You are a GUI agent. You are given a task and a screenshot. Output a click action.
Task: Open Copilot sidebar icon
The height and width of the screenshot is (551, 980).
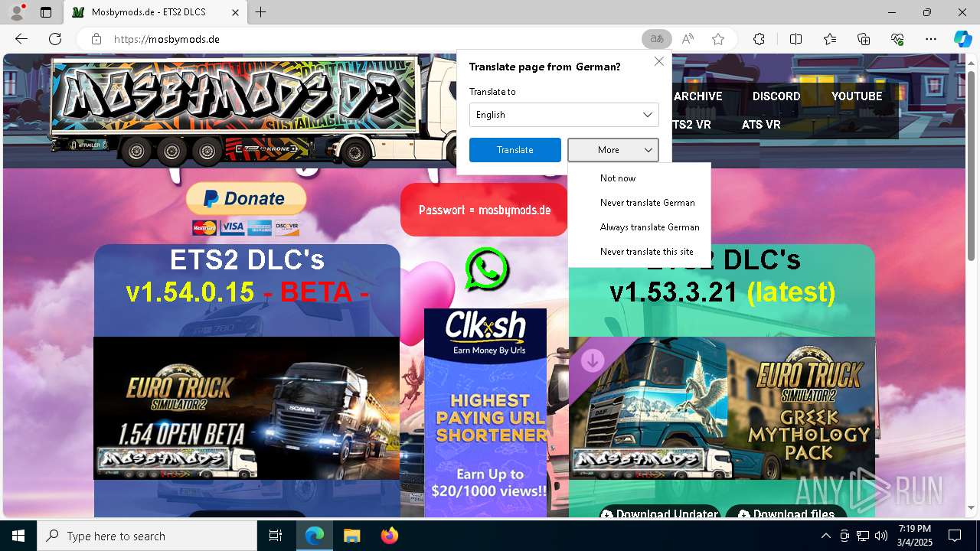coord(962,39)
